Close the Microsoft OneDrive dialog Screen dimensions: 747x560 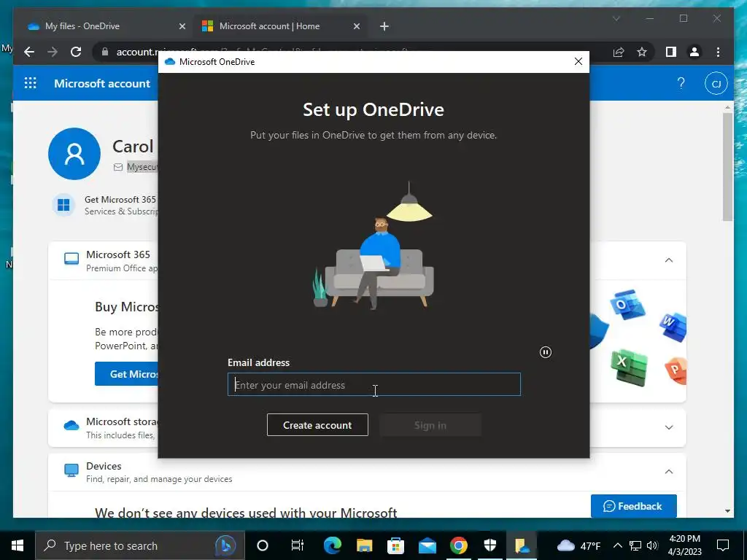578,61
